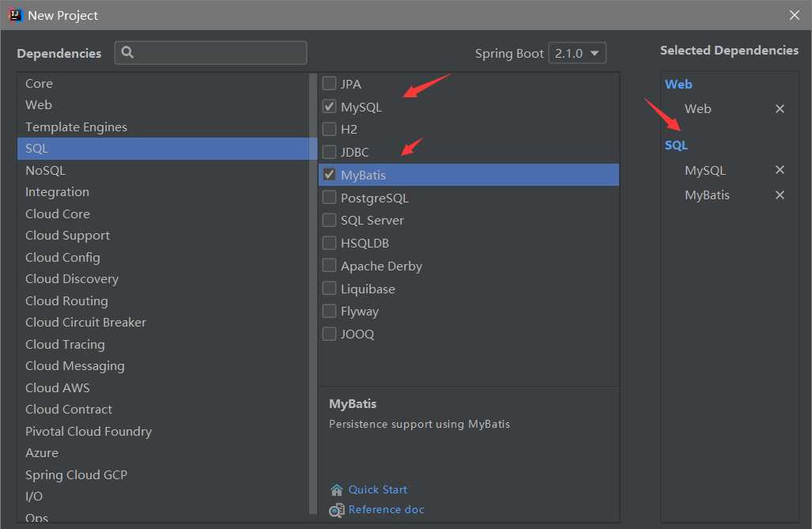Select the Cloud AWS category
This screenshot has height=529, width=812.
[163, 388]
